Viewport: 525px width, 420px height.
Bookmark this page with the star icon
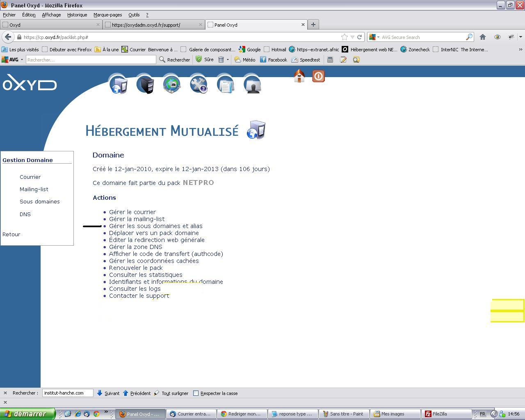point(345,37)
